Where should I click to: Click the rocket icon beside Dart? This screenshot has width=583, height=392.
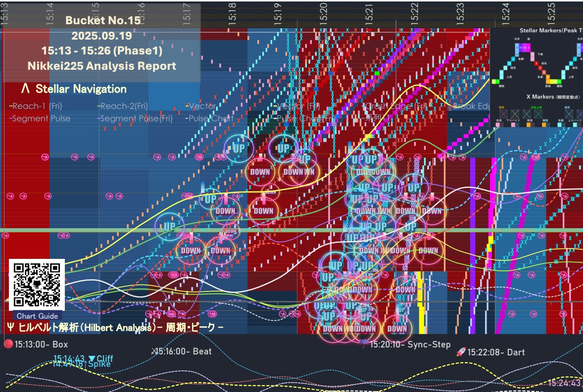pyautogui.click(x=461, y=352)
